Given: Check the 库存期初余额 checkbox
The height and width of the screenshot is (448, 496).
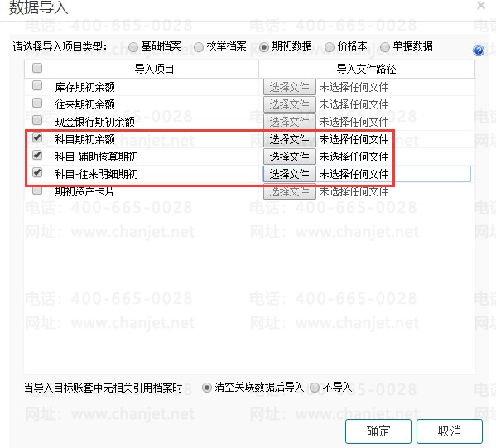Looking at the screenshot, I should click(37, 85).
